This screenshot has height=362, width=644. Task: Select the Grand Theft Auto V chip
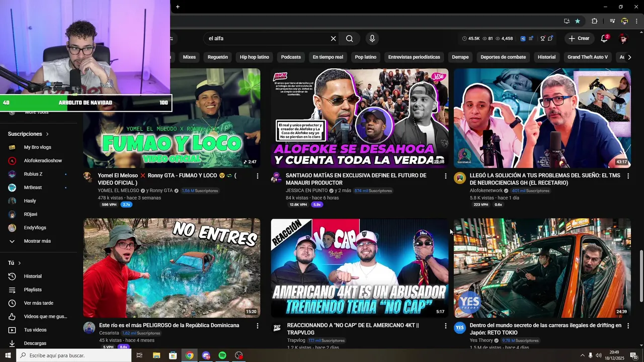click(x=588, y=57)
